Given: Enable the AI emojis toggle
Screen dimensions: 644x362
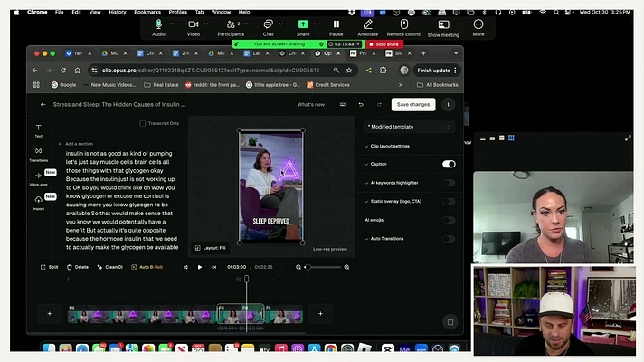Looking at the screenshot, I should 449,220.
